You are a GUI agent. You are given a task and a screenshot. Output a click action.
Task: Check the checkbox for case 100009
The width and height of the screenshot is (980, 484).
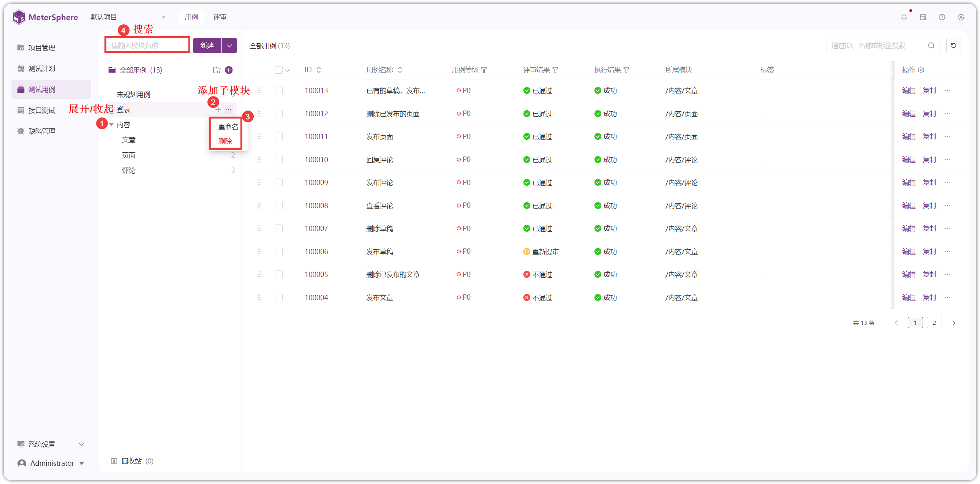click(x=279, y=183)
